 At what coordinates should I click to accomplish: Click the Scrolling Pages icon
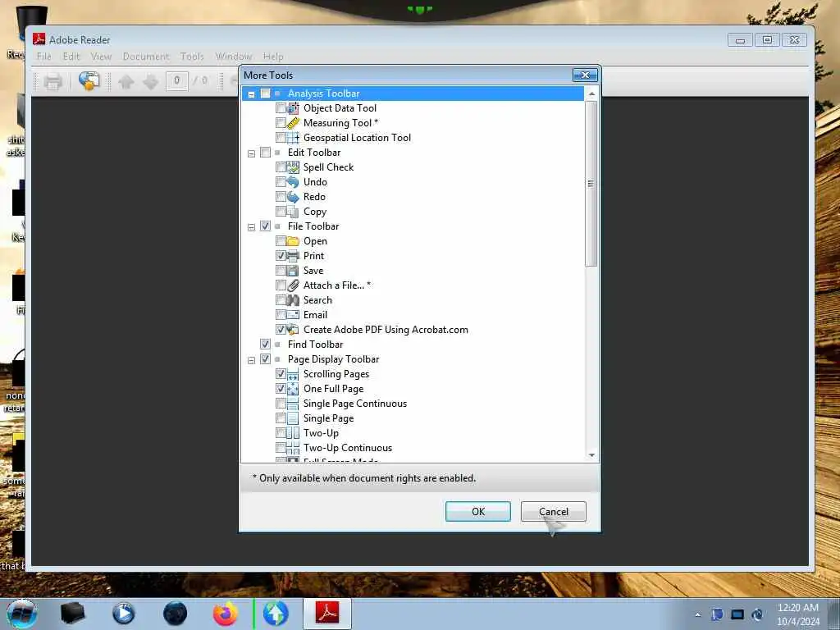tap(293, 374)
